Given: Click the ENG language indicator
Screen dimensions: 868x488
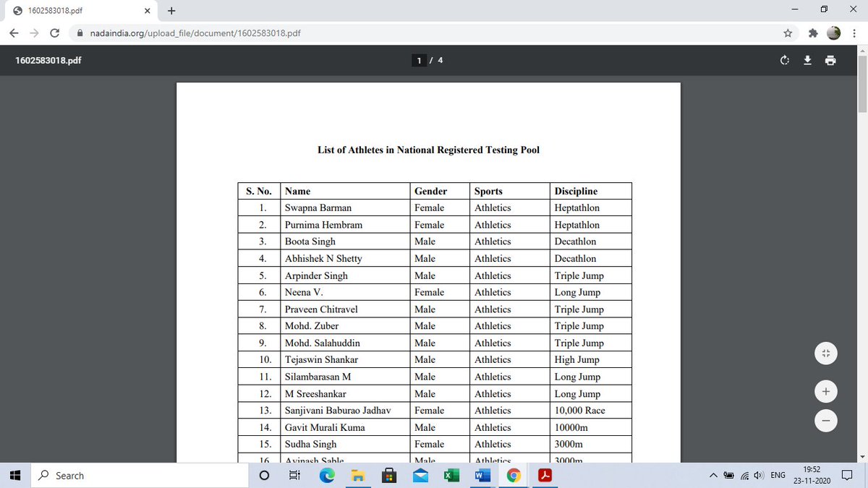Looking at the screenshot, I should pyautogui.click(x=778, y=475).
